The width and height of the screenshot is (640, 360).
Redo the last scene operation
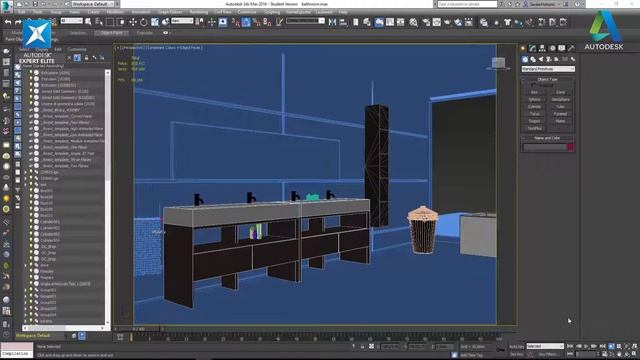[18, 22]
